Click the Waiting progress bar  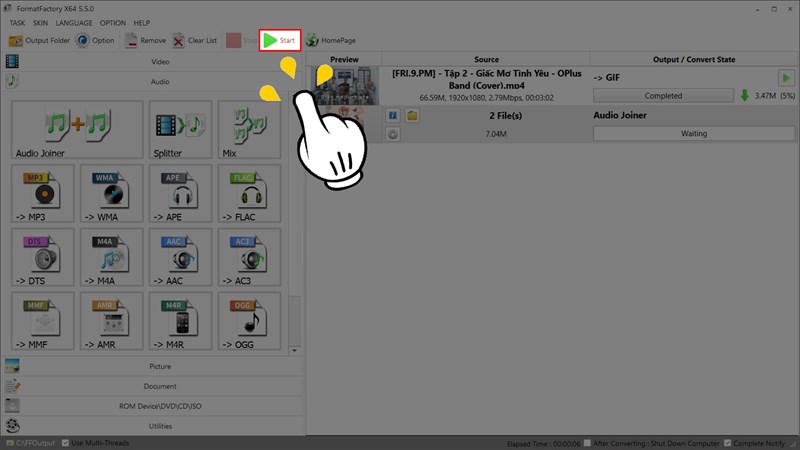[694, 134]
